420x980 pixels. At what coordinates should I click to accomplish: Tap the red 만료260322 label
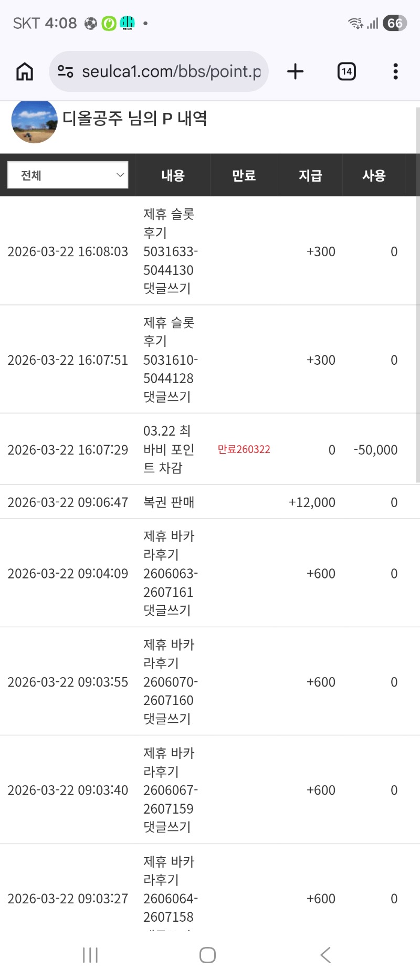[244, 449]
